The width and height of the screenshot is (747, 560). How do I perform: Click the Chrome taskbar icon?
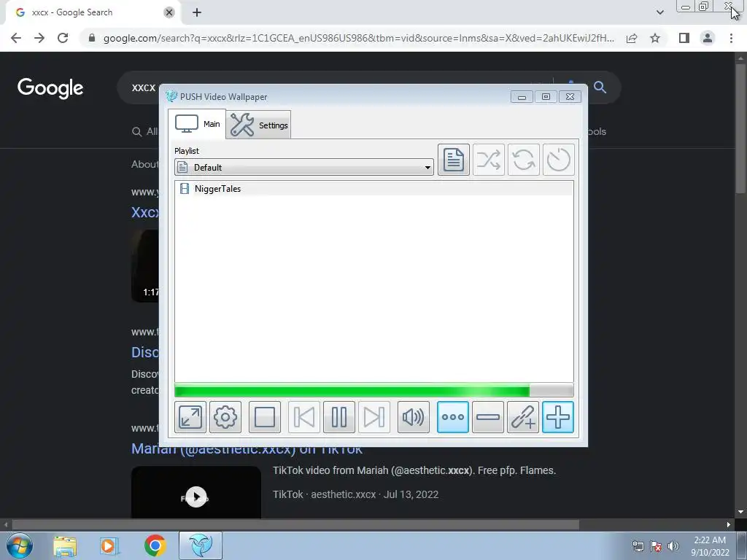[x=155, y=545]
